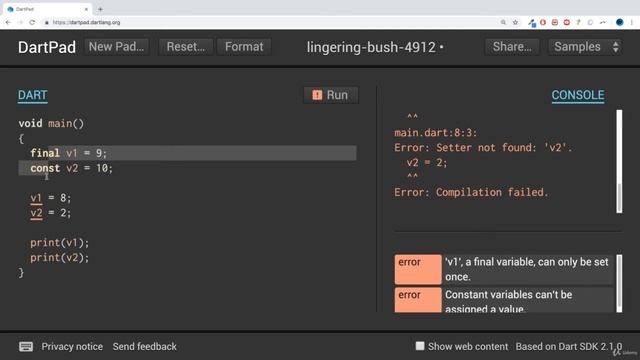The image size is (640, 360).
Task: Open the Send feedback link
Action: [144, 347]
